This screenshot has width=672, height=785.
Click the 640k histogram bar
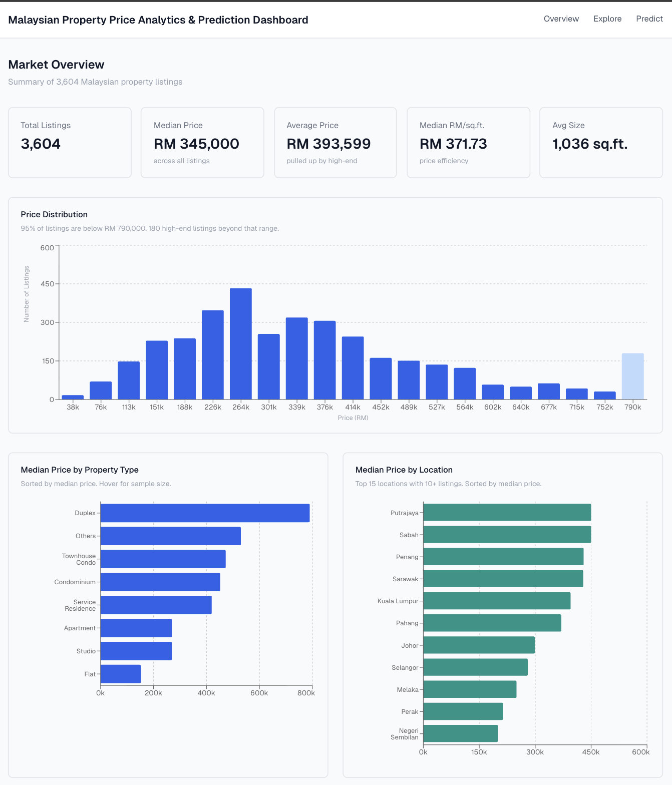click(x=521, y=393)
